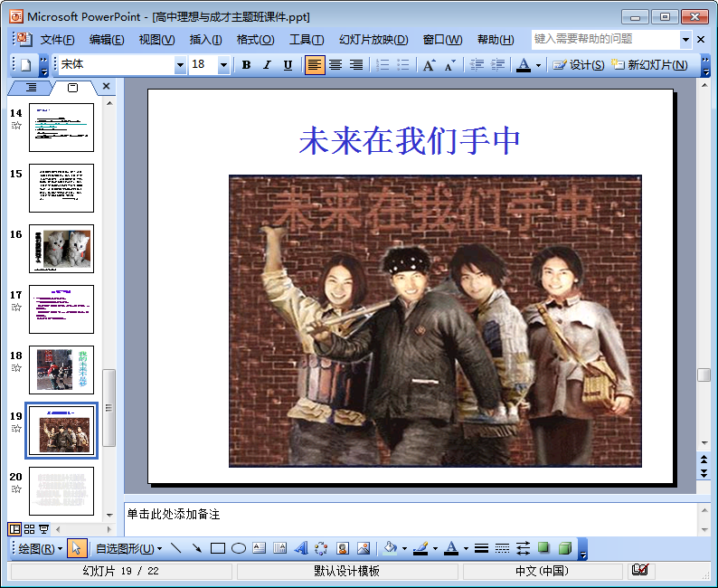Click the Decrease Indent icon
The width and height of the screenshot is (718, 588).
point(477,65)
